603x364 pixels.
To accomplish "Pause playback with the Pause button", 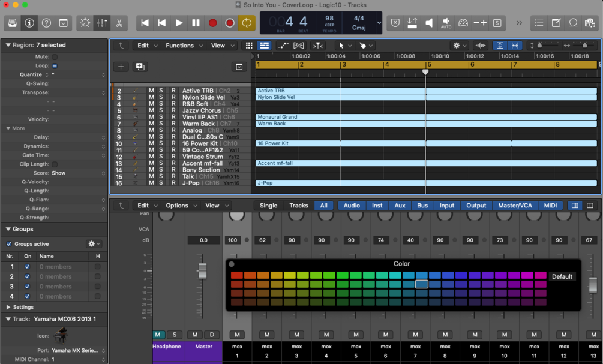I will [196, 23].
